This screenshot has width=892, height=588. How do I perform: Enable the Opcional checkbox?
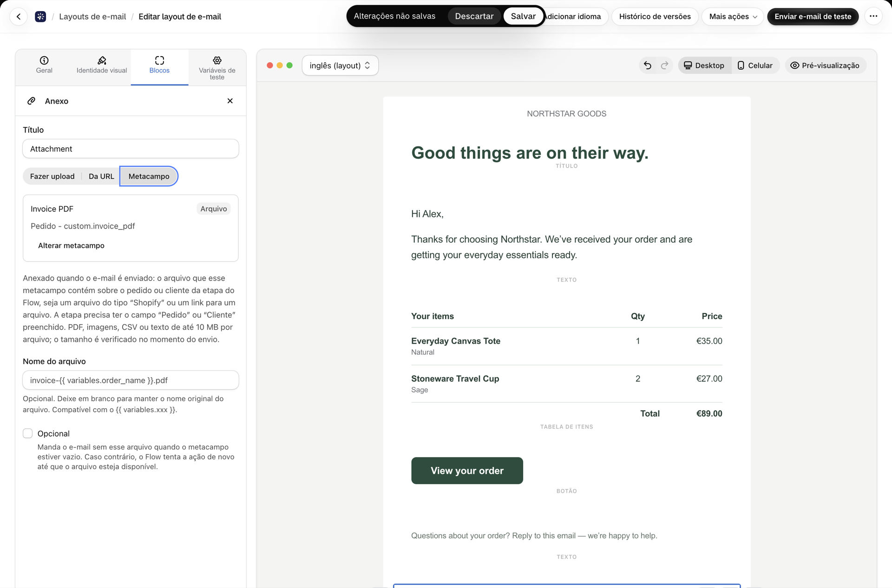click(28, 433)
